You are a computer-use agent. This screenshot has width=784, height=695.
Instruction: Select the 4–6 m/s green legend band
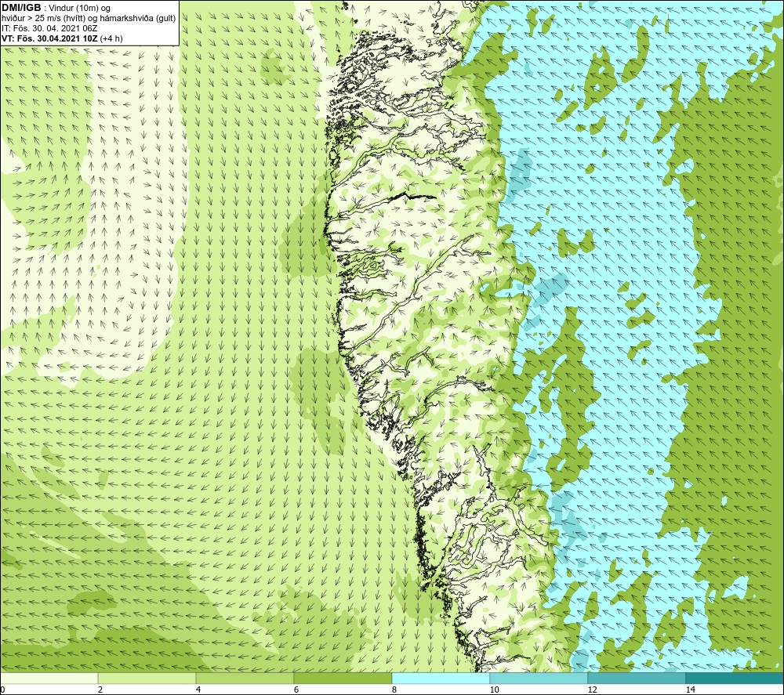coord(245,678)
